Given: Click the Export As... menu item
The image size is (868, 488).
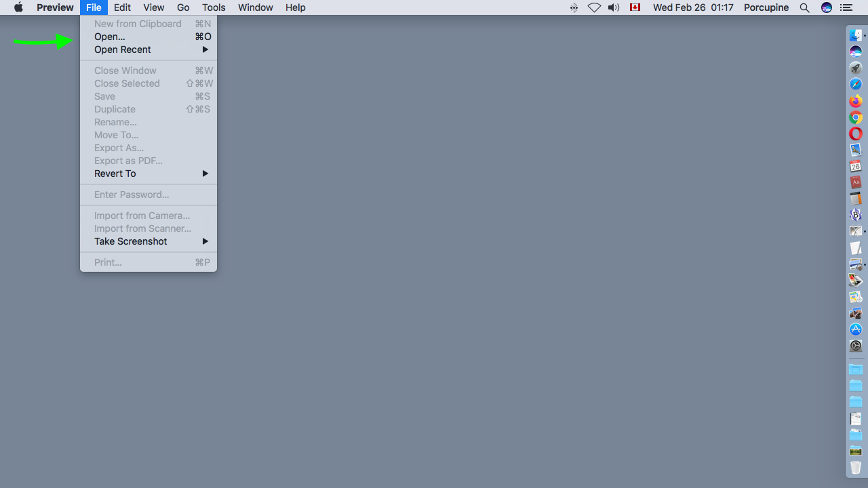Looking at the screenshot, I should point(149,148).
